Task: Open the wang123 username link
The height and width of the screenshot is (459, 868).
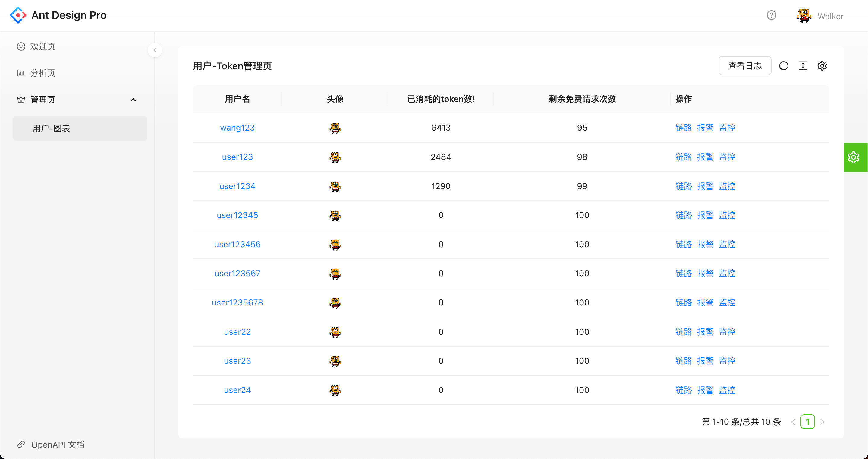Action: (237, 128)
